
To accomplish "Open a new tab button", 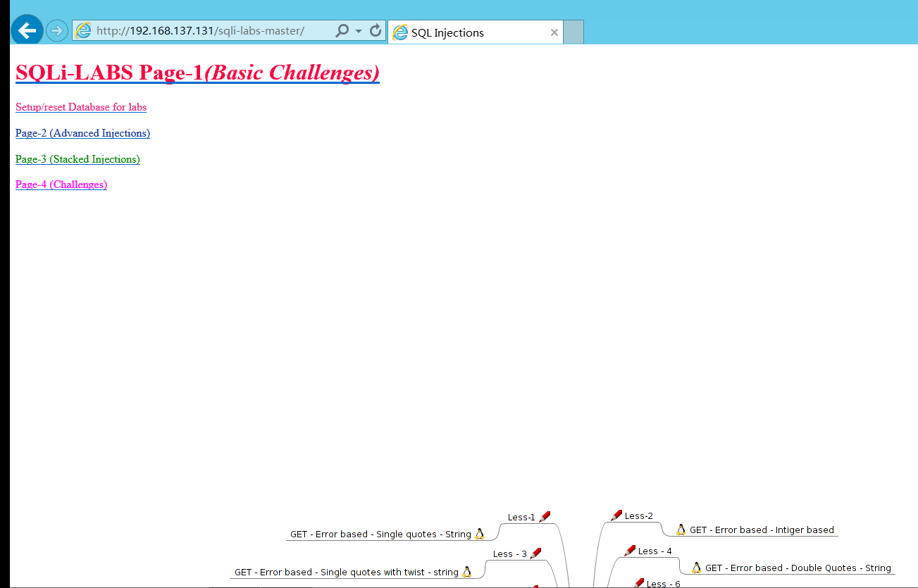I will coord(573,32).
